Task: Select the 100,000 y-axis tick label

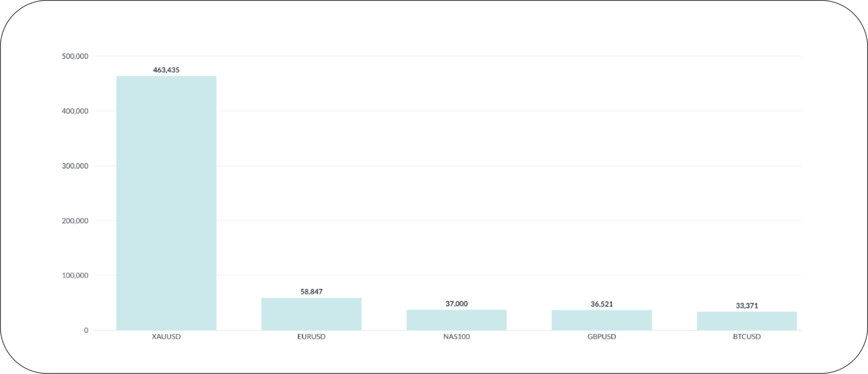Action: tap(75, 275)
